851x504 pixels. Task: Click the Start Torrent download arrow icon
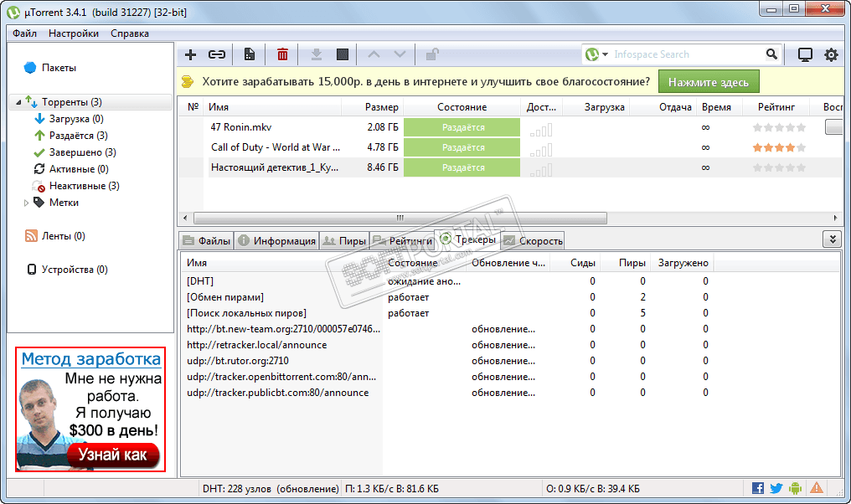click(x=316, y=54)
